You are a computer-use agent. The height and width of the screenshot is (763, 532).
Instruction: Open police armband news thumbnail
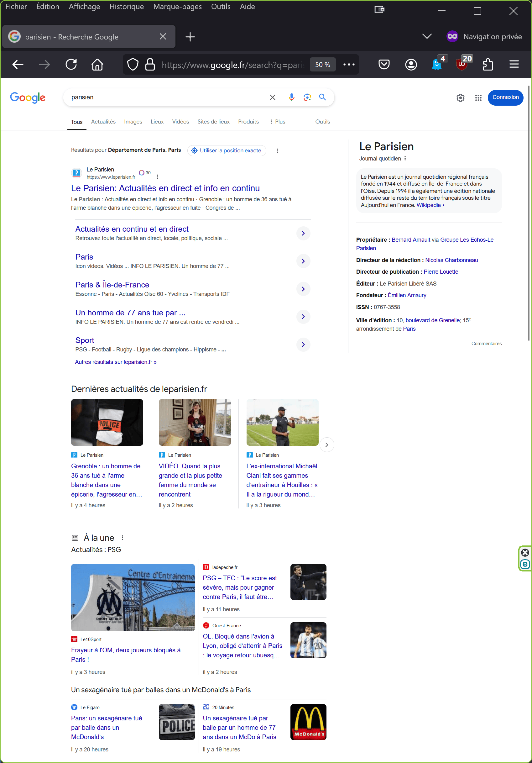pos(107,422)
